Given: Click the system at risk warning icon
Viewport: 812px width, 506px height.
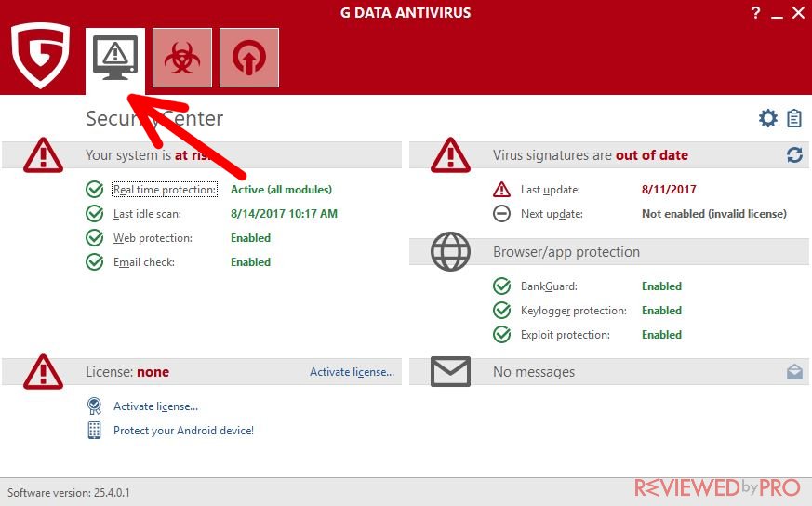Looking at the screenshot, I should [x=43, y=154].
